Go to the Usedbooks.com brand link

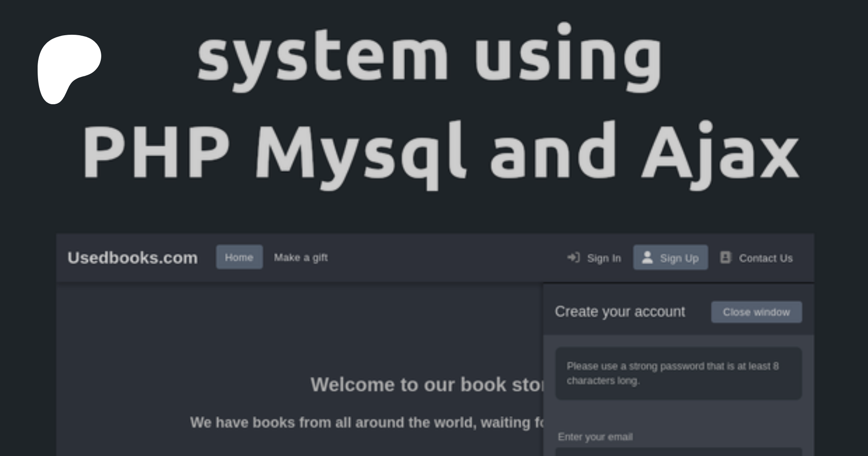pos(133,258)
